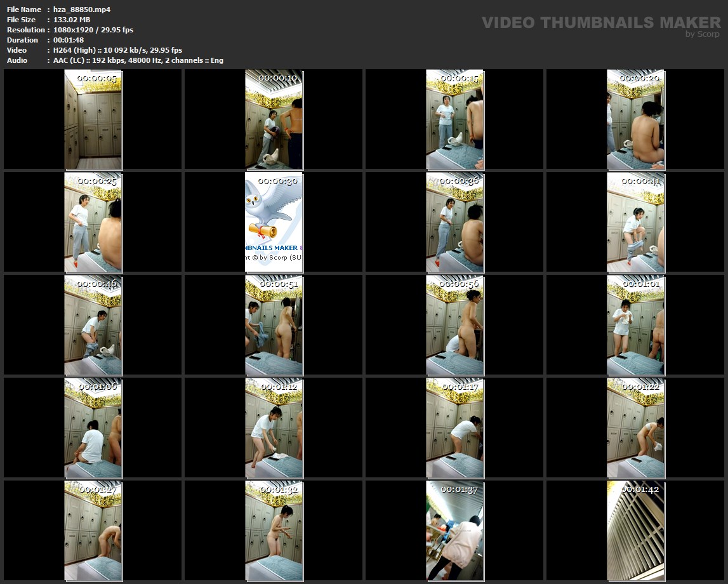Select the thumbnail stamped 00:01:42
The height and width of the screenshot is (584, 728).
635,531
